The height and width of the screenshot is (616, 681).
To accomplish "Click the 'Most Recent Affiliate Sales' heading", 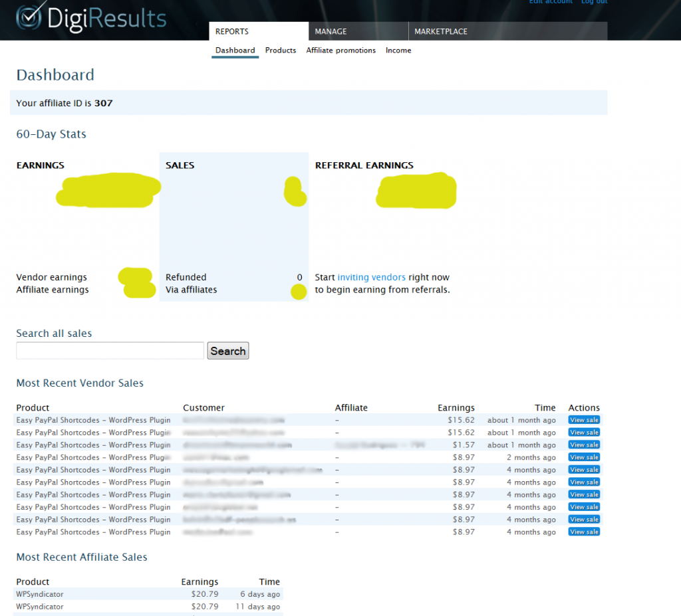I will [x=82, y=557].
